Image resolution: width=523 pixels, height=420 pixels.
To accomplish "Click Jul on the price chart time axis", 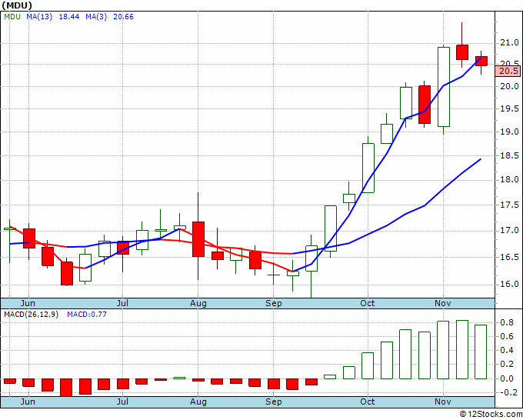I will (122, 303).
